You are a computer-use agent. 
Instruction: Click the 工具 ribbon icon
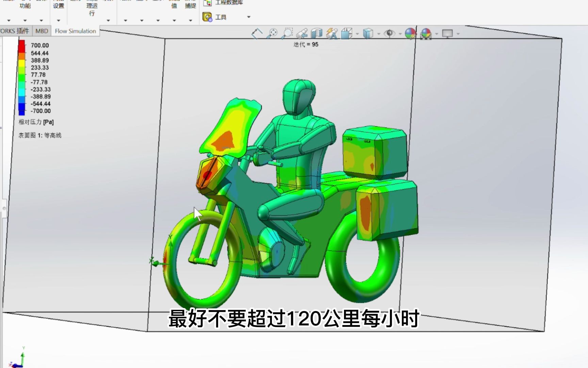click(207, 17)
